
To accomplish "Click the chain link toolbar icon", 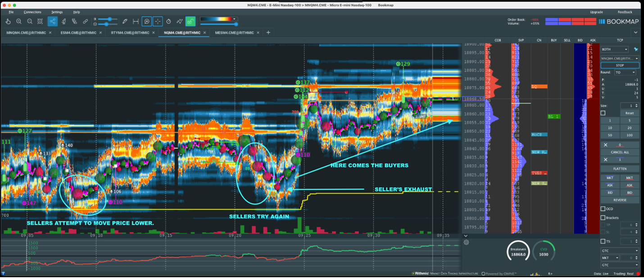I will point(85,21).
